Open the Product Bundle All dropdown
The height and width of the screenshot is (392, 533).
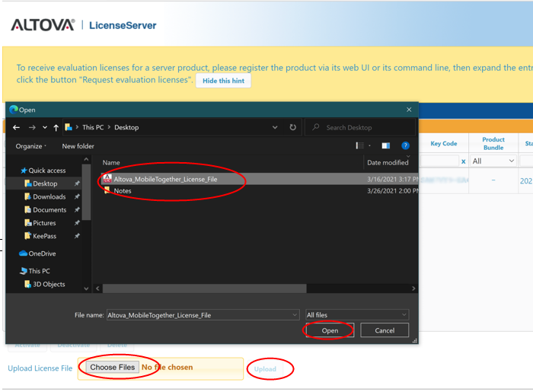click(x=493, y=161)
